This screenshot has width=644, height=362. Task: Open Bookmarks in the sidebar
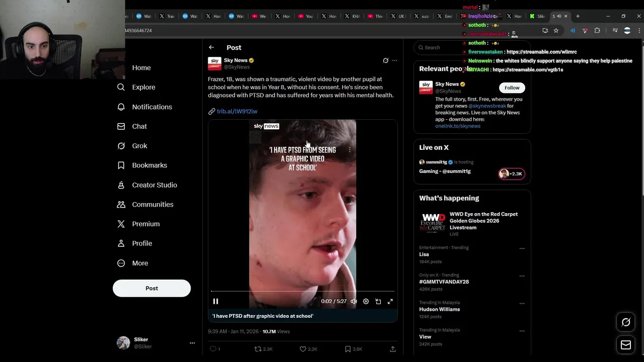click(142, 165)
